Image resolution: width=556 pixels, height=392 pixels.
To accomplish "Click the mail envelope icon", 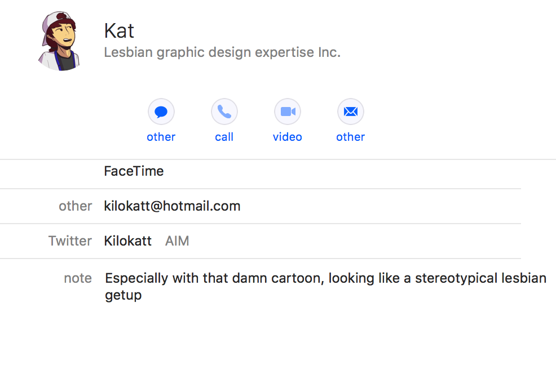I will pos(351,112).
